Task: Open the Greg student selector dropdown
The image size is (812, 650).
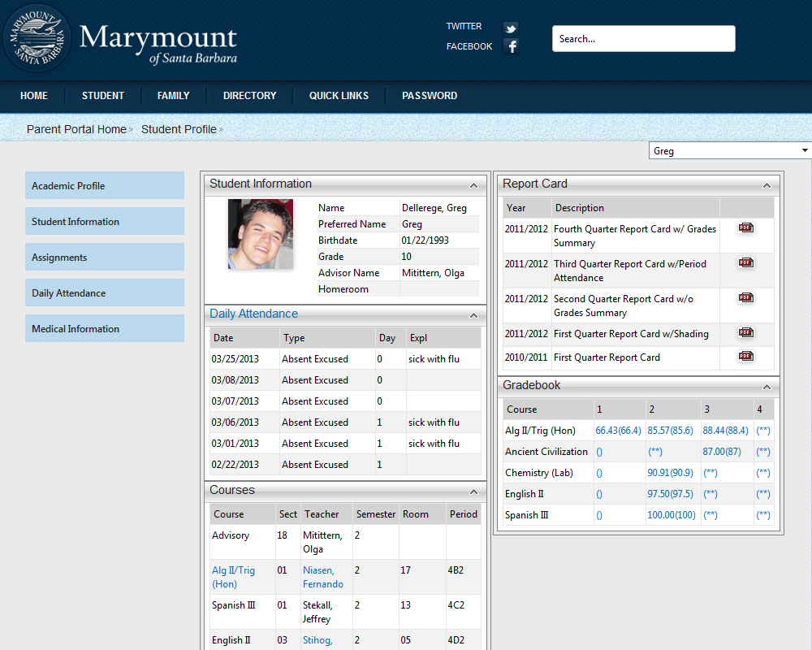Action: (804, 149)
